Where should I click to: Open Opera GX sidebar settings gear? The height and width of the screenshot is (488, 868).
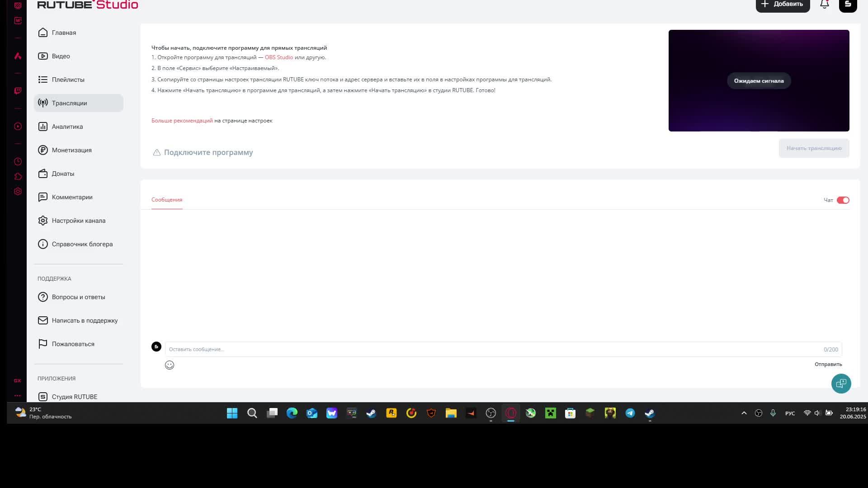click(x=18, y=192)
